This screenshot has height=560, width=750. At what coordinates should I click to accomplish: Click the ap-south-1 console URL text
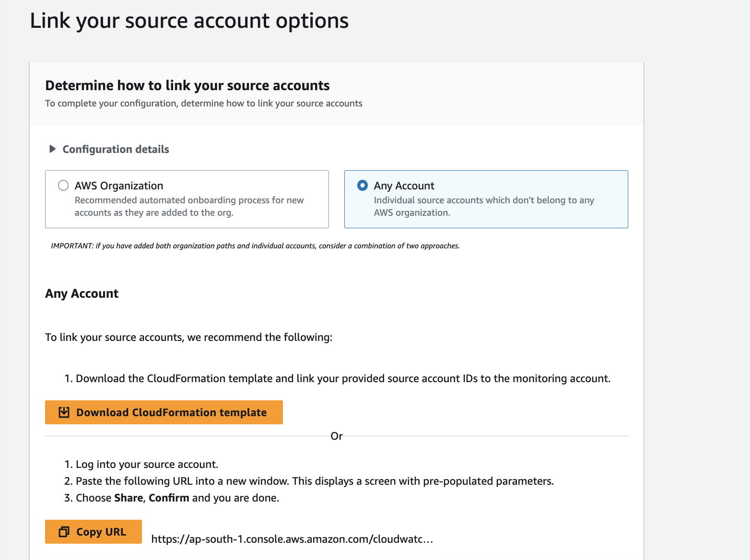pyautogui.click(x=292, y=539)
